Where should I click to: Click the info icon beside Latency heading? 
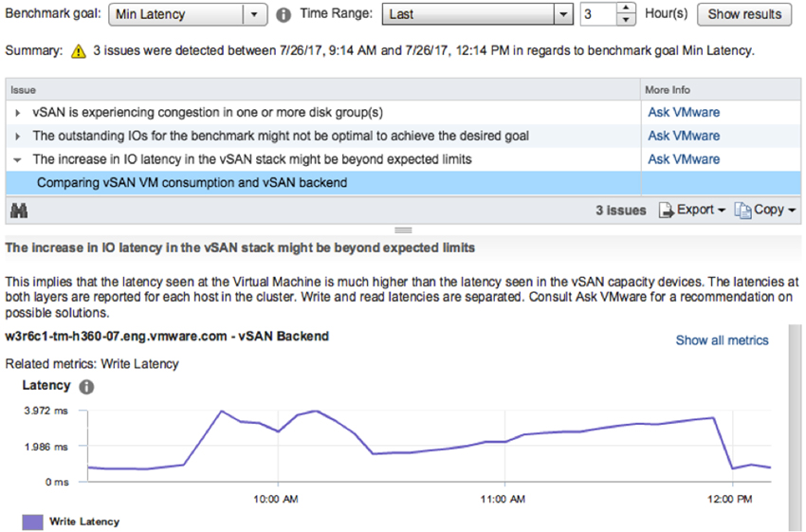86,387
